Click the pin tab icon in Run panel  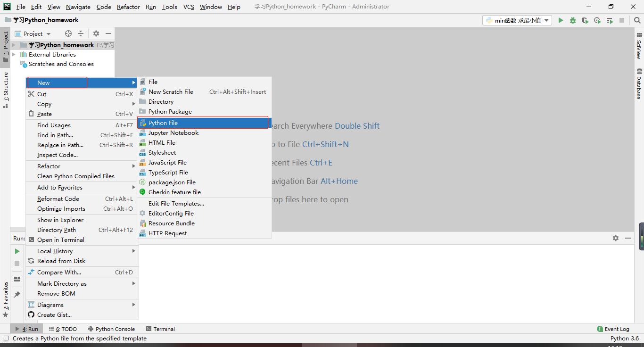pos(17,294)
